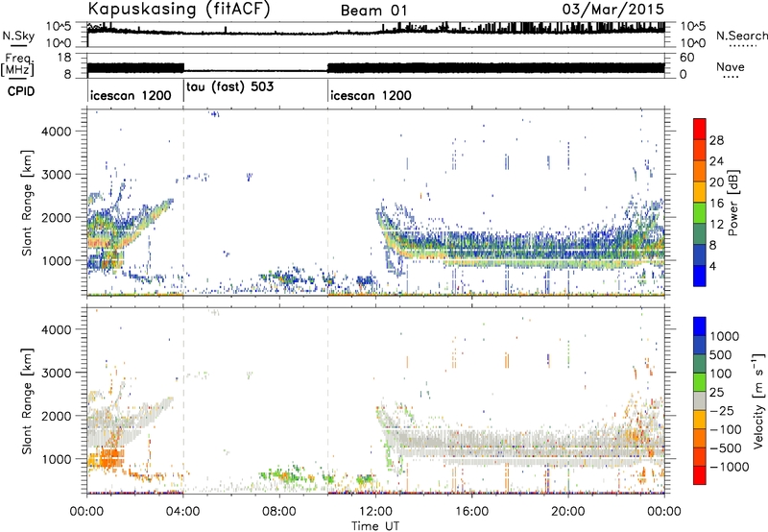Click the 'Velocity [m s-1]' colorbar label
The width and height of the screenshot is (768, 532).
pos(758,400)
